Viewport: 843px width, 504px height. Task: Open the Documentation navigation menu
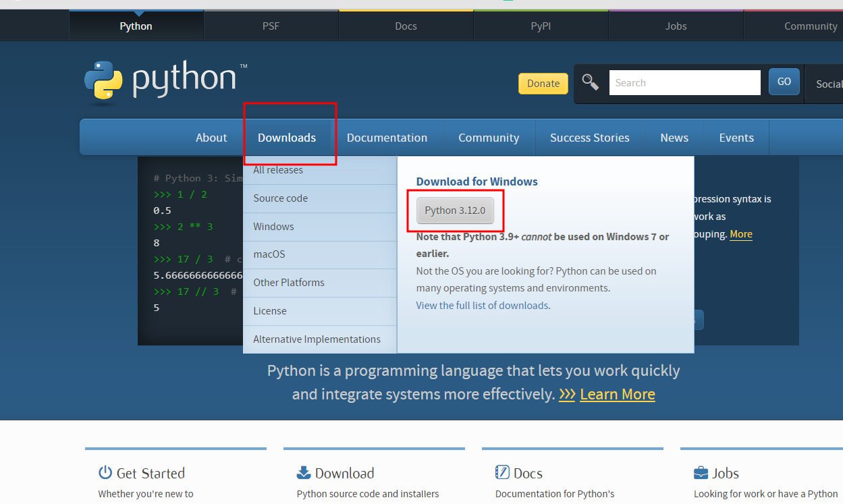[387, 138]
